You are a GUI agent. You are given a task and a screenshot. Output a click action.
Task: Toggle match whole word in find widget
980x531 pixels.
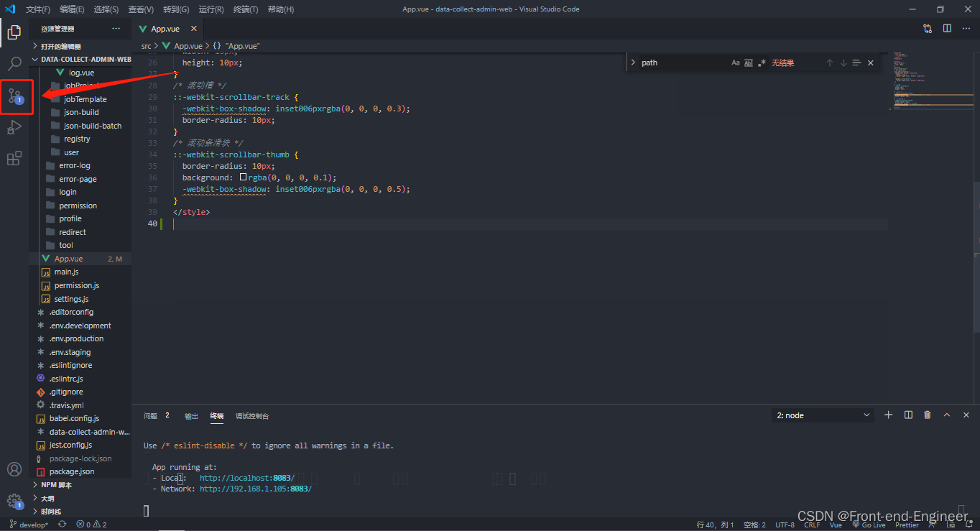749,63
